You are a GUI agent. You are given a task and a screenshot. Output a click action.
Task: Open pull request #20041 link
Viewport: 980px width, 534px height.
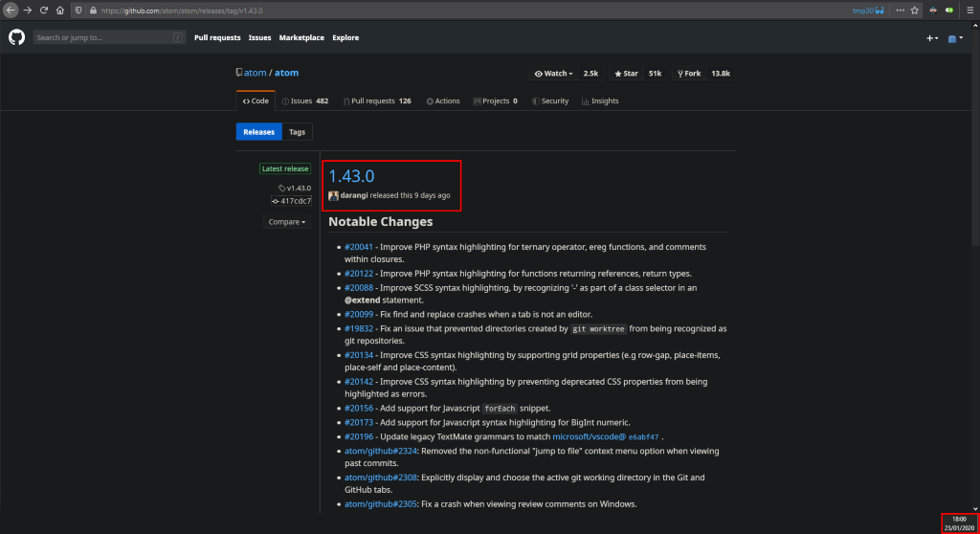[x=359, y=247]
